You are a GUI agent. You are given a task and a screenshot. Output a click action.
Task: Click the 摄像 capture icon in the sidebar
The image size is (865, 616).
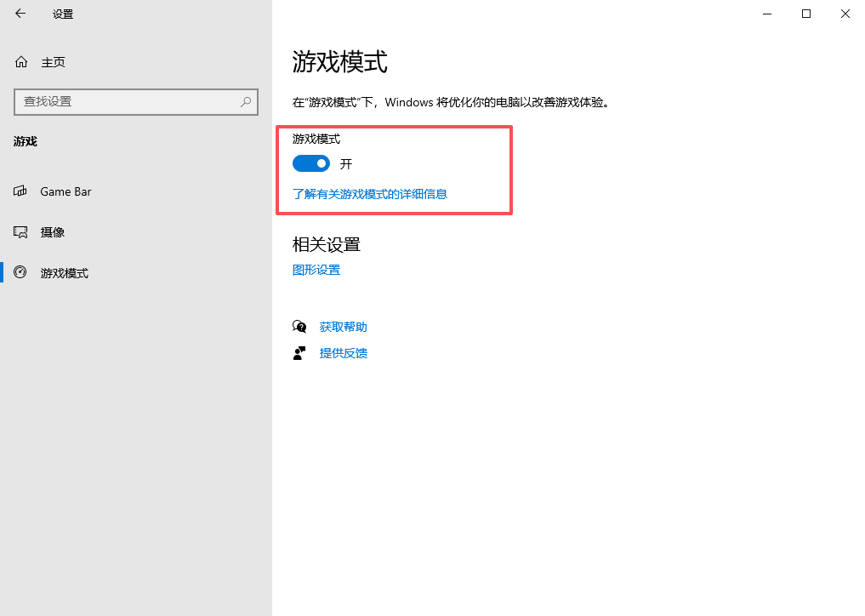pyautogui.click(x=21, y=232)
